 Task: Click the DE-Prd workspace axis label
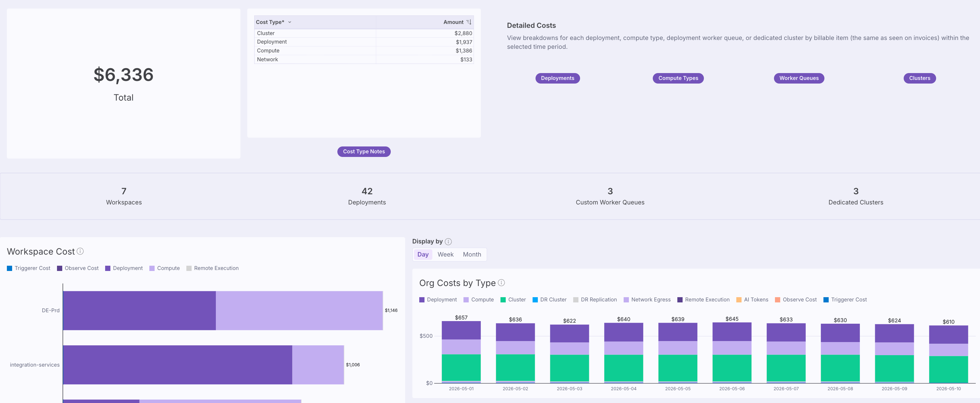[50, 311]
